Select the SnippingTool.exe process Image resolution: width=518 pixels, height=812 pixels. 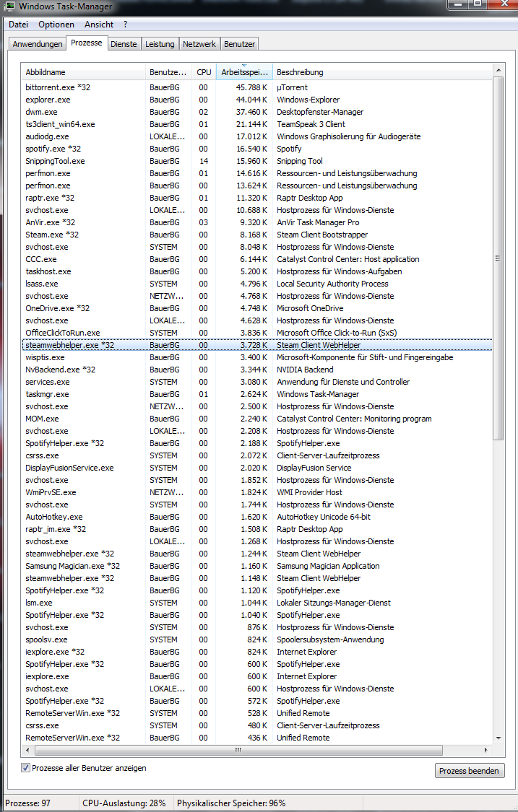(256, 161)
